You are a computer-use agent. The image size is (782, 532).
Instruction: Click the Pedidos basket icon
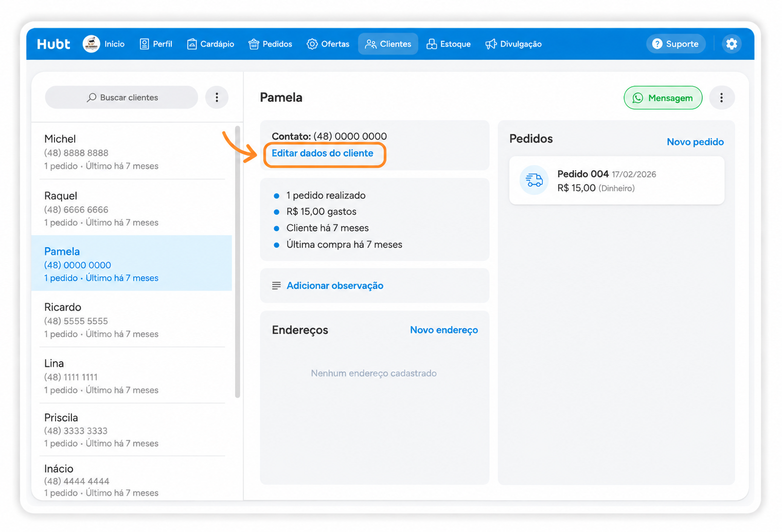coord(254,44)
